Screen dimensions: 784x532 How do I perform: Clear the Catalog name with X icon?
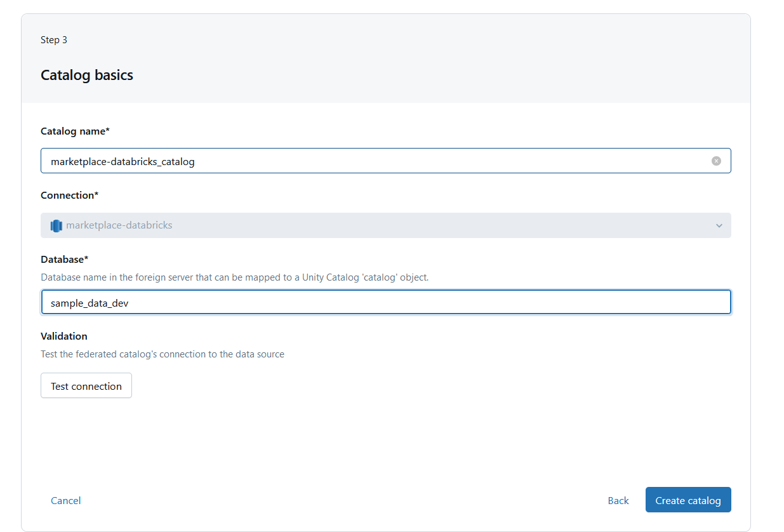coord(716,161)
